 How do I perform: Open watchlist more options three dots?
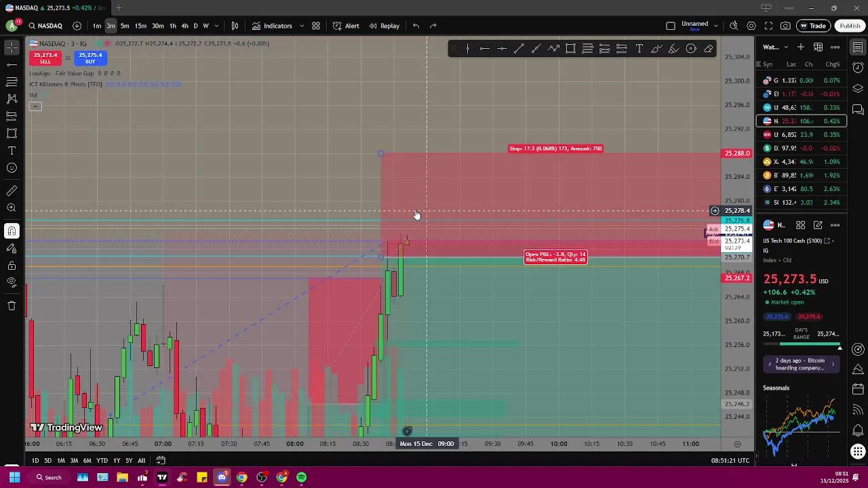pyautogui.click(x=835, y=47)
